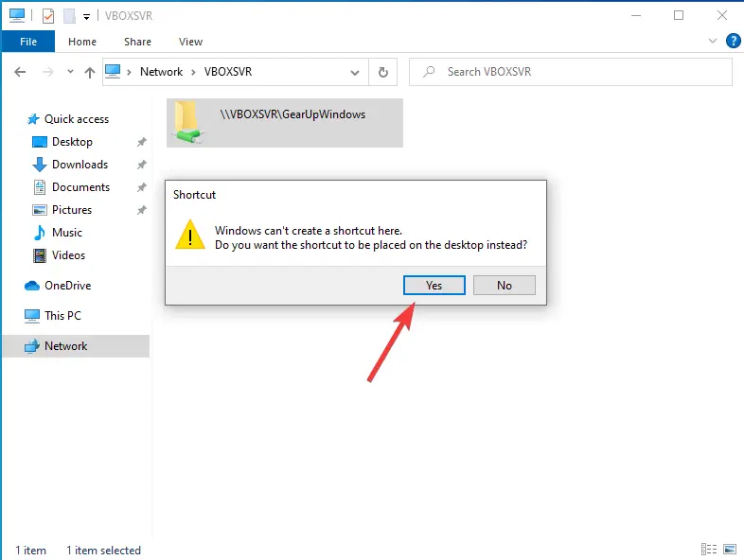744x560 pixels.
Task: Click the Quick access star icon
Action: tap(33, 119)
